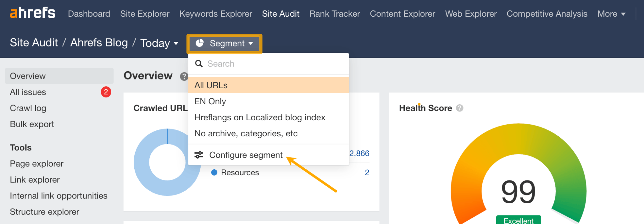Open Competitive Analysis
The image size is (644, 224).
tap(547, 14)
